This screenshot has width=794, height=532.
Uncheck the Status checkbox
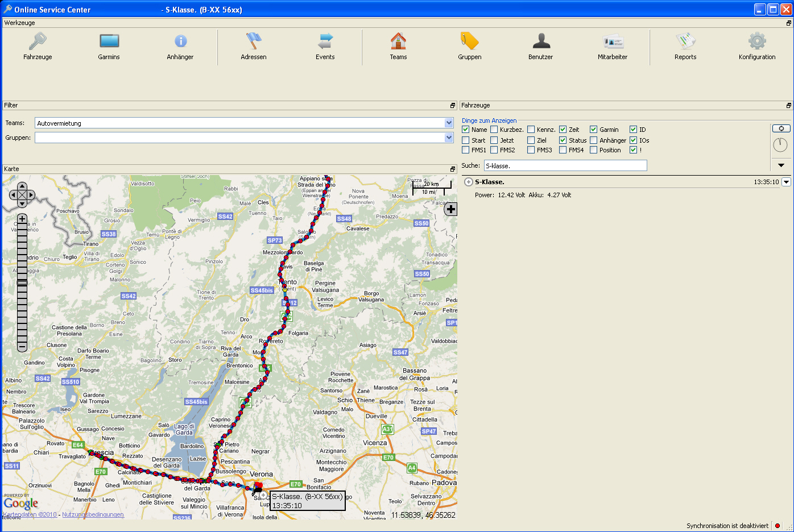click(x=563, y=140)
